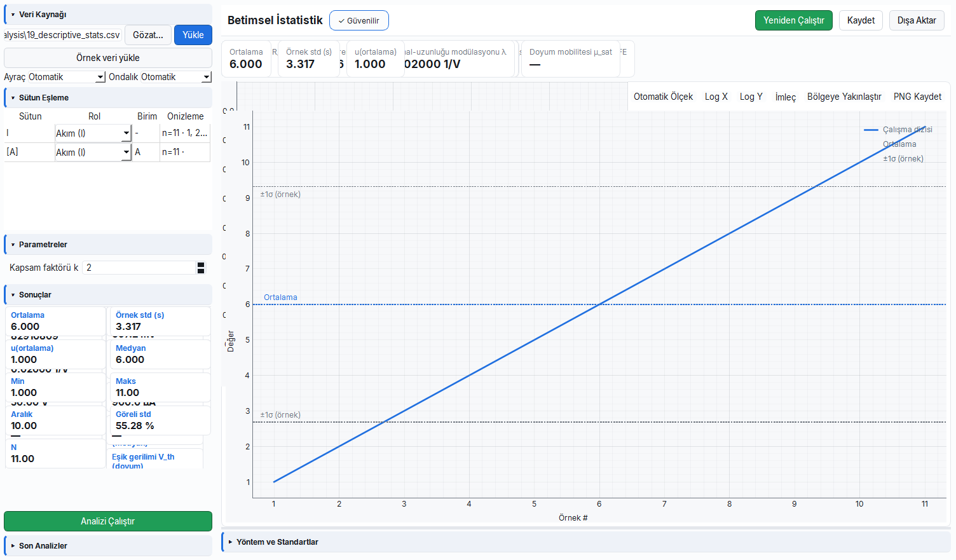This screenshot has height=560, width=956.
Task: Click lower ±1σ (örnek) chart label
Action: pos(280,415)
